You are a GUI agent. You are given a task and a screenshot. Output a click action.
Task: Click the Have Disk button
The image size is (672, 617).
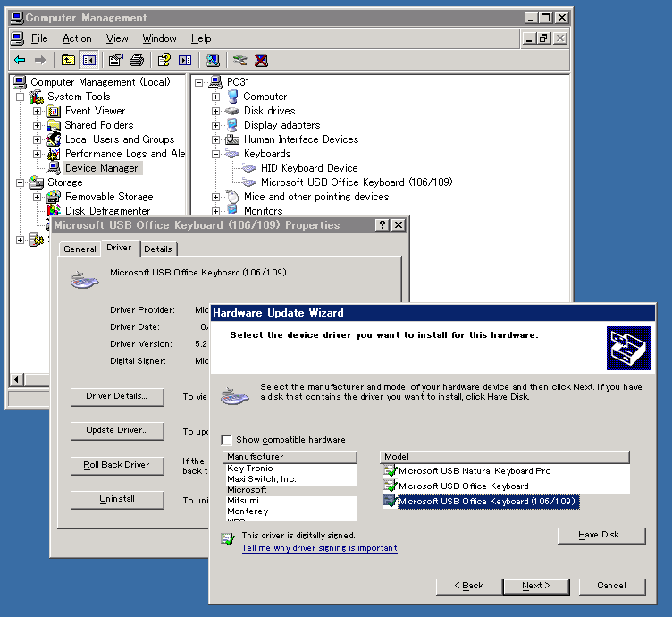pyautogui.click(x=601, y=535)
